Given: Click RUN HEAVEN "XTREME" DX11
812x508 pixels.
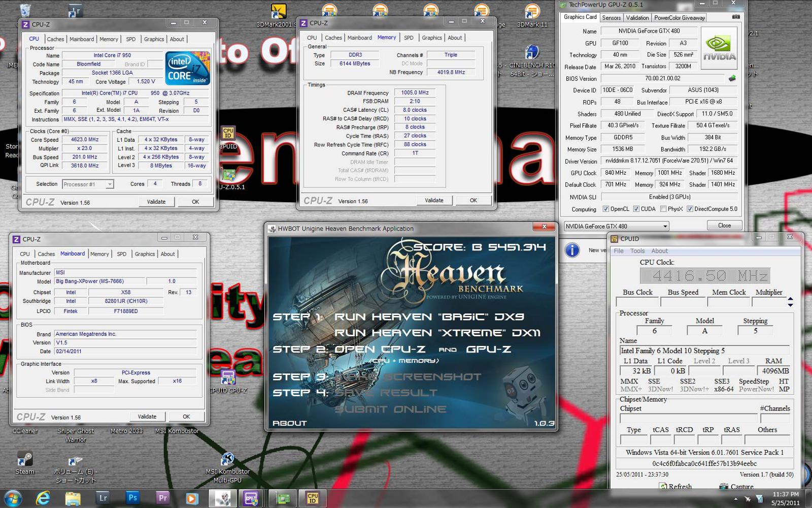Looking at the screenshot, I should (437, 333).
